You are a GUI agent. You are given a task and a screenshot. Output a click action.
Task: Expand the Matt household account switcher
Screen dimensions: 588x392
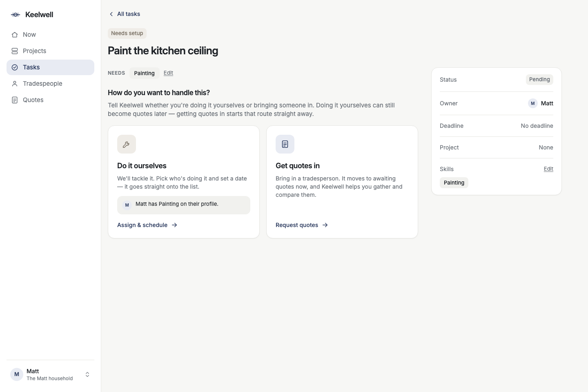point(87,374)
